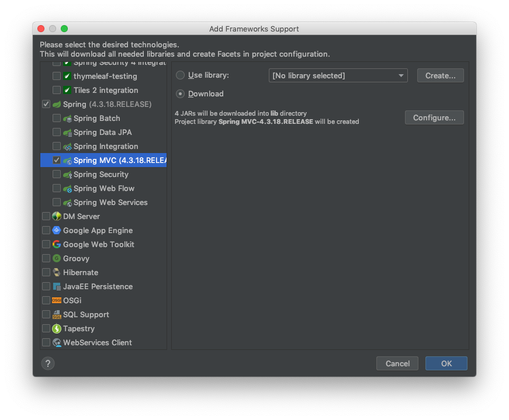Click the '4 JARs will be downloaded' text
The image size is (509, 420).
pos(241,113)
